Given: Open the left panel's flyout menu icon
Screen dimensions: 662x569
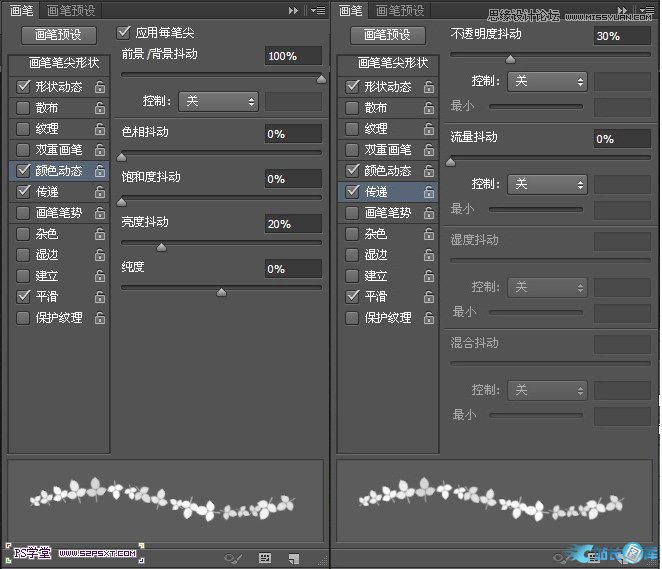Looking at the screenshot, I should coord(317,10).
